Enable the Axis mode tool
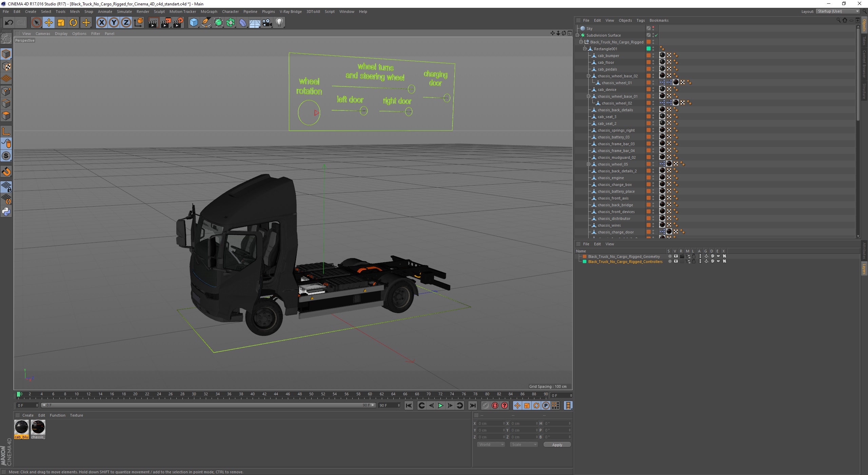868x475 pixels. point(6,131)
